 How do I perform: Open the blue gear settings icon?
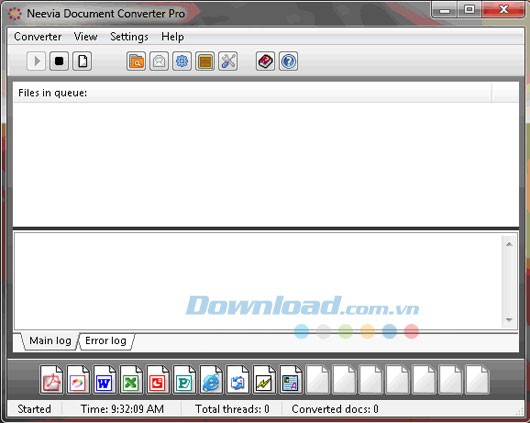182,61
